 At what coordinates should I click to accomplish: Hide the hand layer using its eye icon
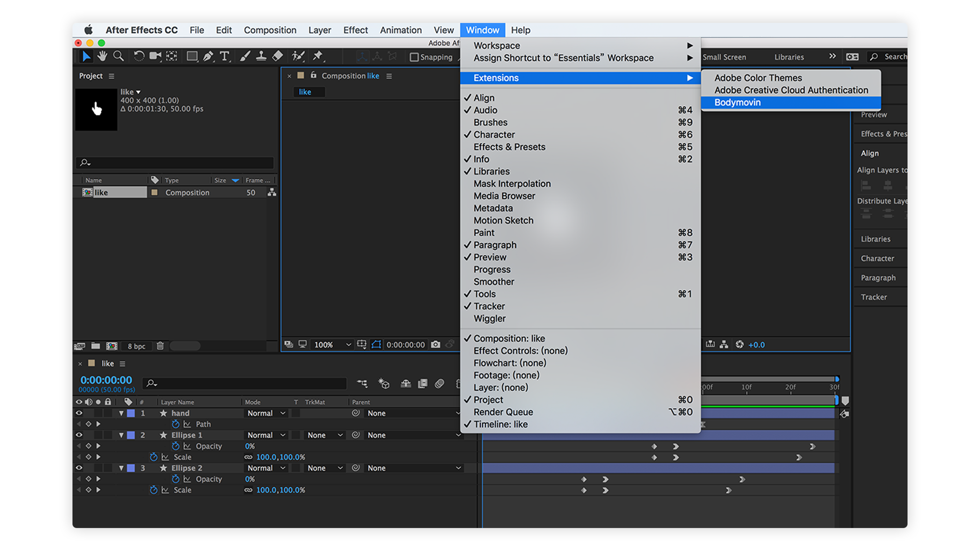[x=79, y=413]
